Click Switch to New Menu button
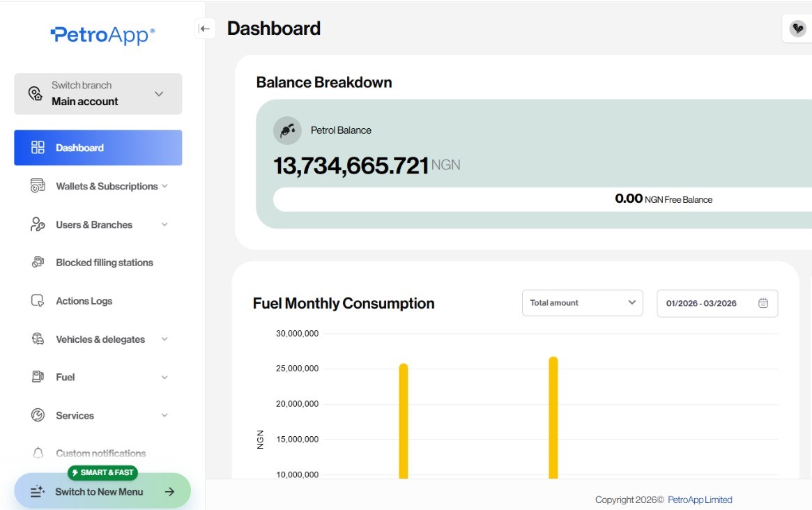The width and height of the screenshot is (812, 510). pyautogui.click(x=102, y=491)
